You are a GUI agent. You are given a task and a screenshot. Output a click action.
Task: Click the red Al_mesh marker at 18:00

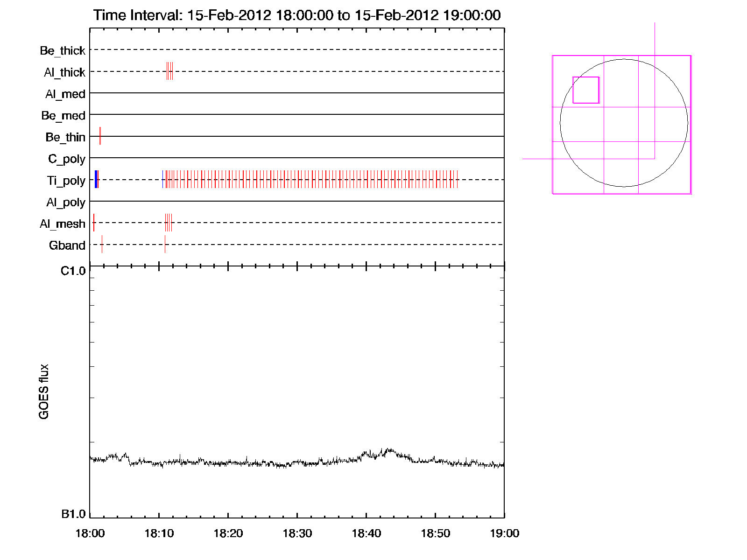pos(94,223)
